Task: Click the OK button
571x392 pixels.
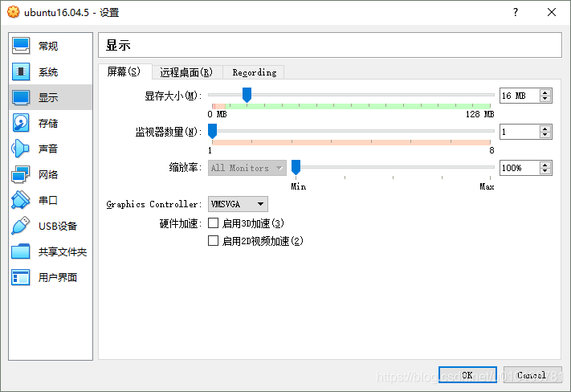Action: tap(467, 375)
